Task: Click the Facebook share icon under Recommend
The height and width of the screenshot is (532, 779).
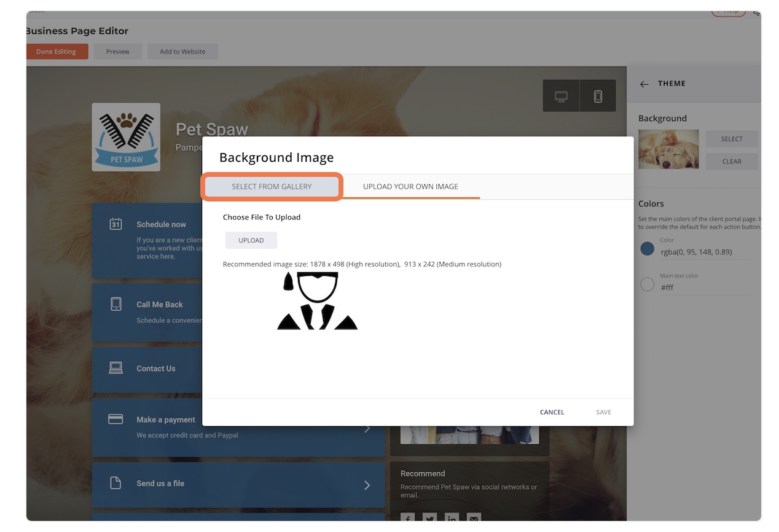Action: (407, 518)
